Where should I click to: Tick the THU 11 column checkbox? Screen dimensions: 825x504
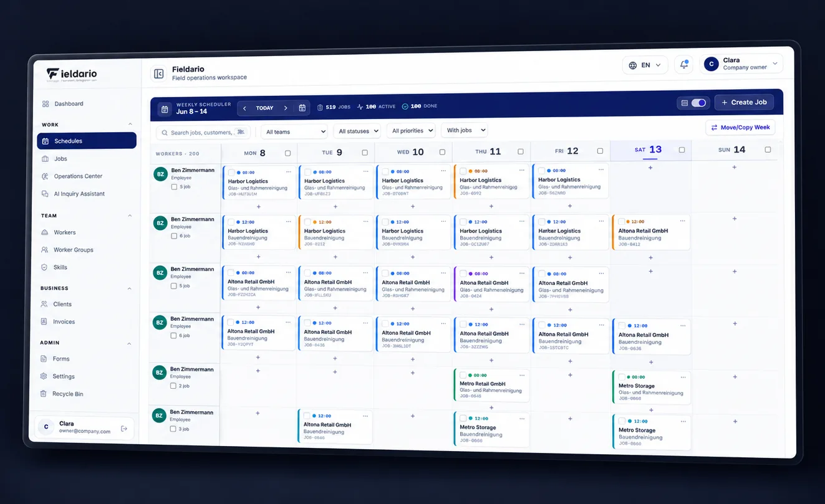point(521,151)
